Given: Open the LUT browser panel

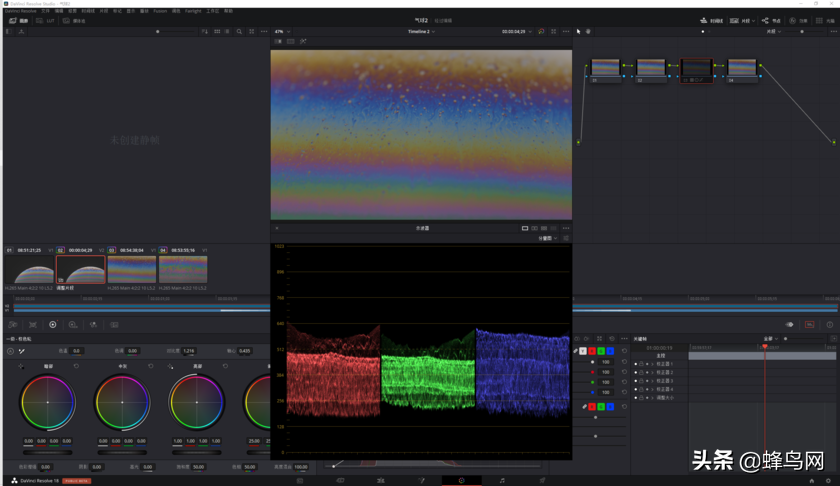Looking at the screenshot, I should click(43, 20).
